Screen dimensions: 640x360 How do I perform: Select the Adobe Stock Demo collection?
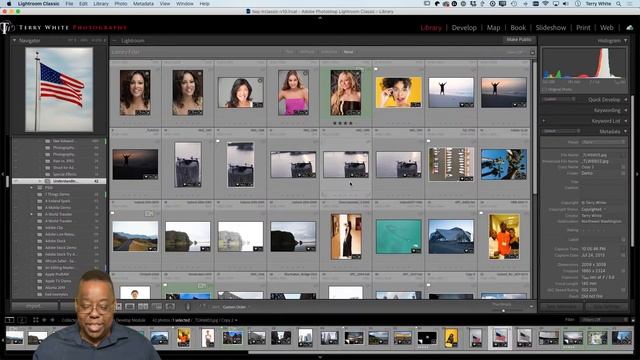pyautogui.click(x=60, y=247)
